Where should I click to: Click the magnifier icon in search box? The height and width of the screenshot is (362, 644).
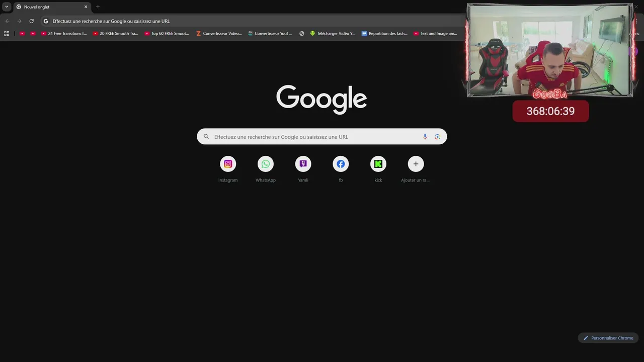click(206, 137)
